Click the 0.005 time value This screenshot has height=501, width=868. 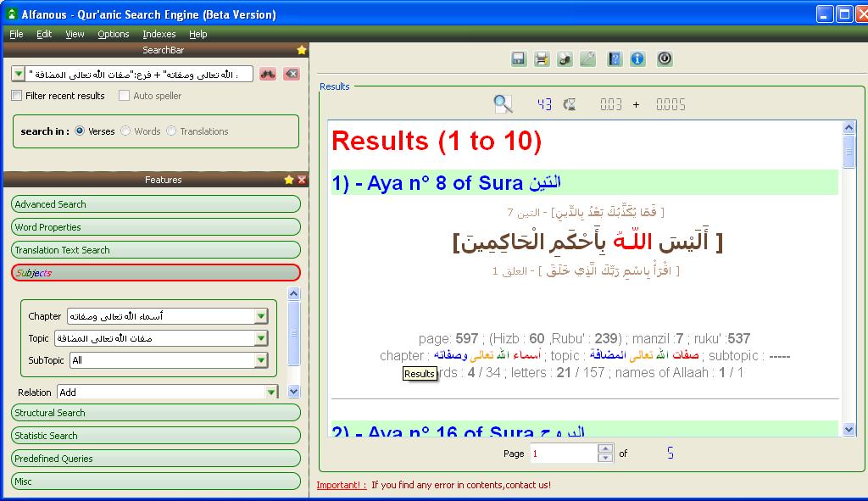tap(671, 104)
